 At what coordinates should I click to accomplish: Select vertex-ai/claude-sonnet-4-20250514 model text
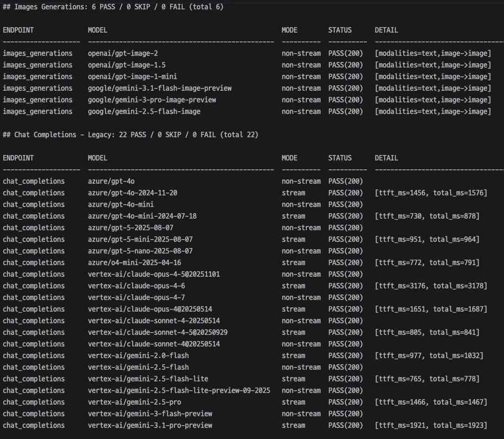[154, 321]
